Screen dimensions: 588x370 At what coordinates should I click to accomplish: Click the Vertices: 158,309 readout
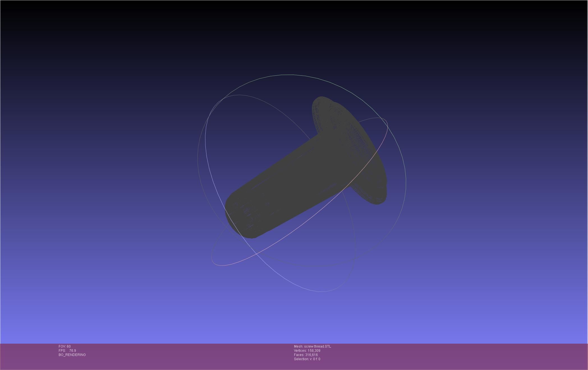click(307, 351)
